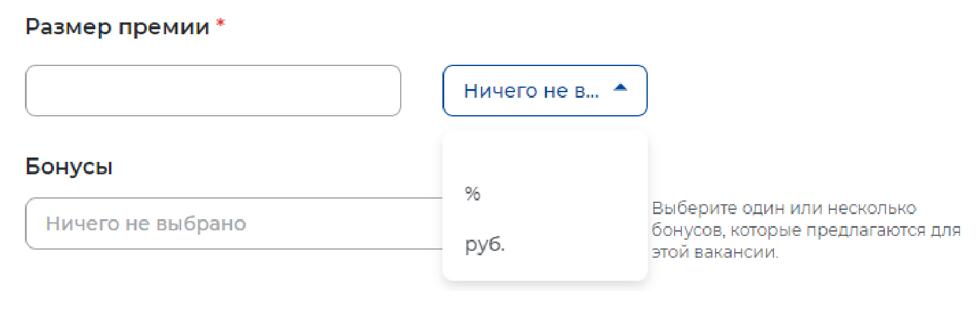Click the bonuses hint text on the right
The height and width of the screenshot is (315, 980).
pos(806,230)
